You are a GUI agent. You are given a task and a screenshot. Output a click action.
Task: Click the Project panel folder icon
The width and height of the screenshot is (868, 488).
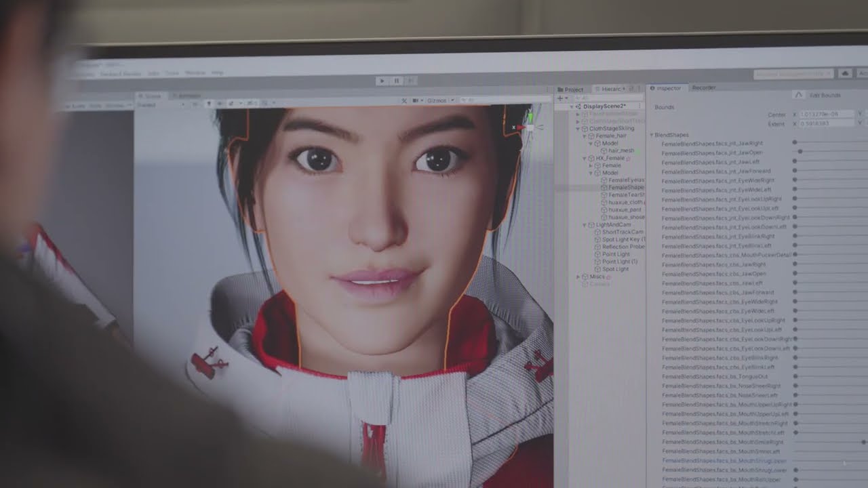560,89
